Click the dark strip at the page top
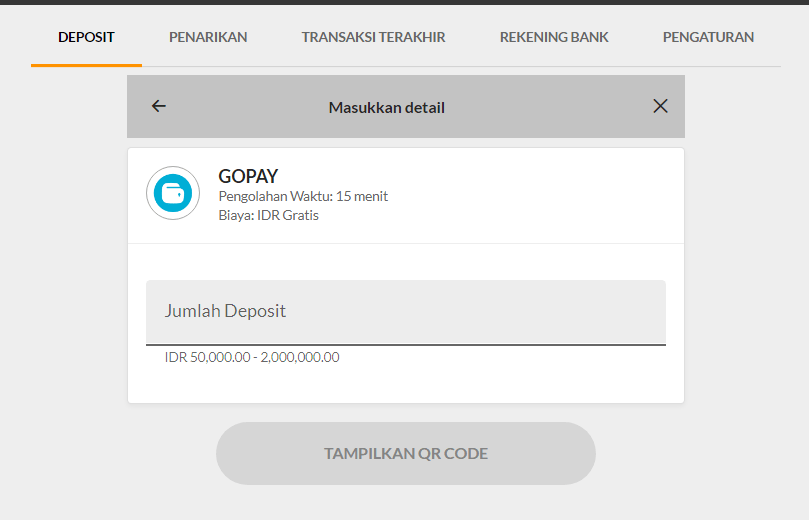Screen dimensions: 809x520 coord(404,2)
